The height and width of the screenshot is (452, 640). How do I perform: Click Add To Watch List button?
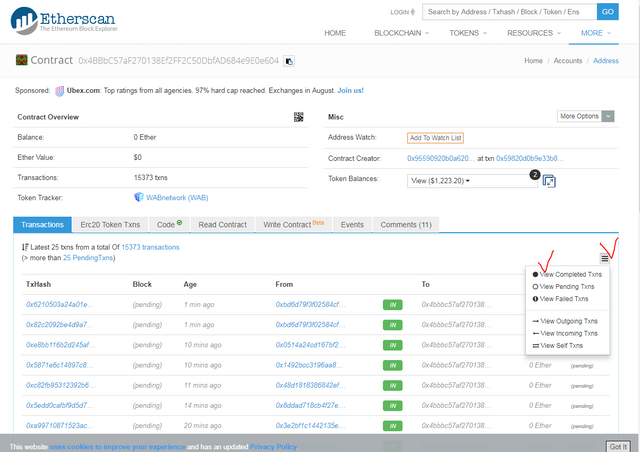pyautogui.click(x=436, y=138)
